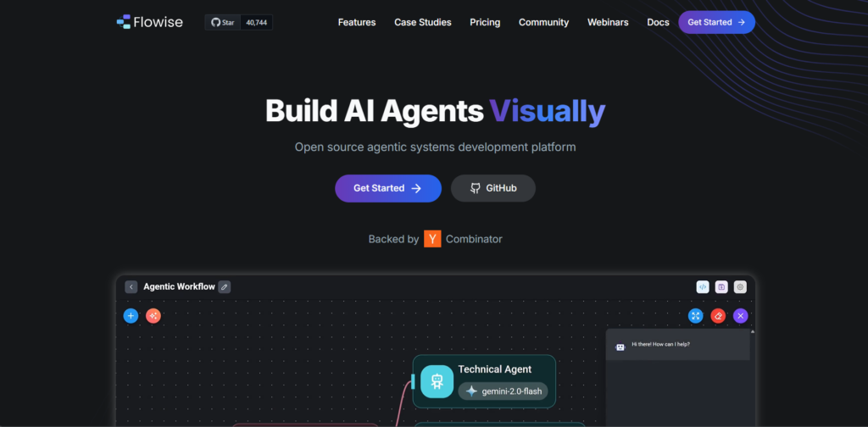Open Webinars in the navigation
This screenshot has height=427, width=868.
click(608, 22)
